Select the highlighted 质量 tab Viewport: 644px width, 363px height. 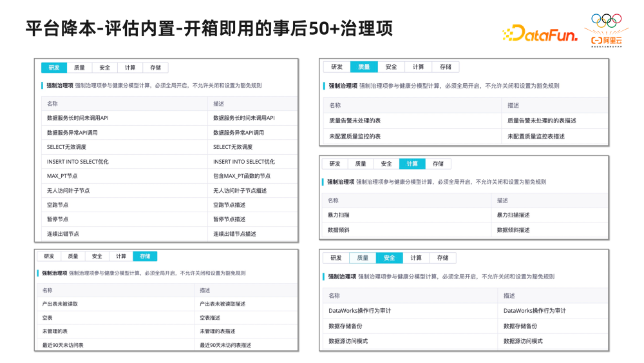point(364,66)
